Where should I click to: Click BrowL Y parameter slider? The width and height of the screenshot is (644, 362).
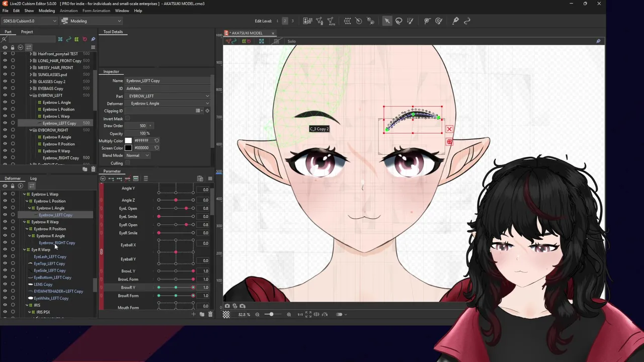(176, 271)
